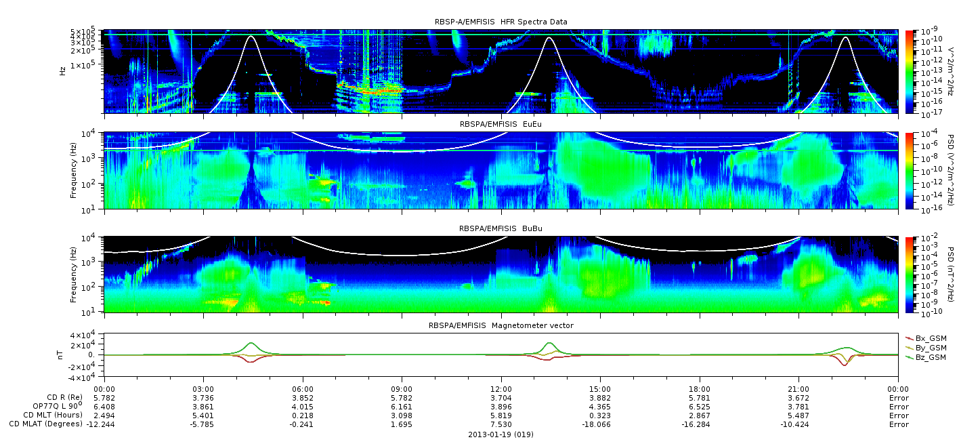980x446 pixels.
Task: Click the HFR Spectra Data color bar
Action: 909,71
